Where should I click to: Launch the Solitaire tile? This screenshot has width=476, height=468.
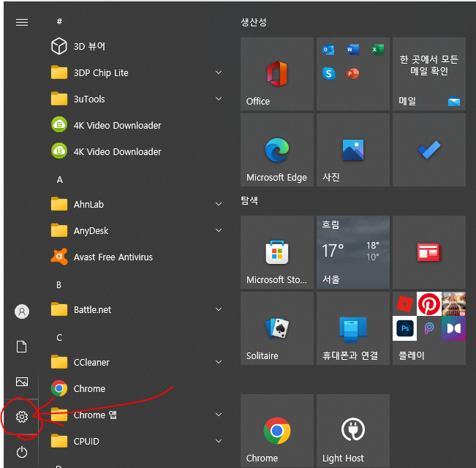pyautogui.click(x=277, y=328)
